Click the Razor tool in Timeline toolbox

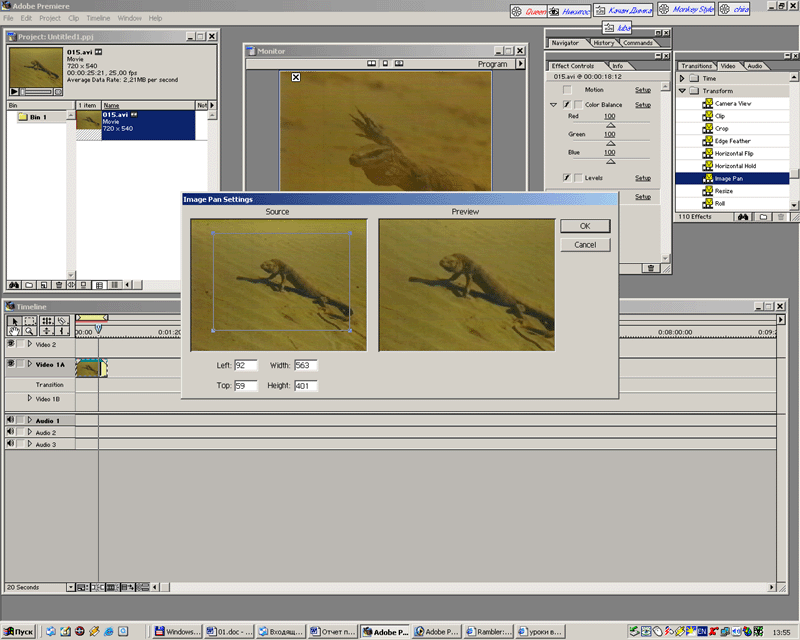(62, 320)
